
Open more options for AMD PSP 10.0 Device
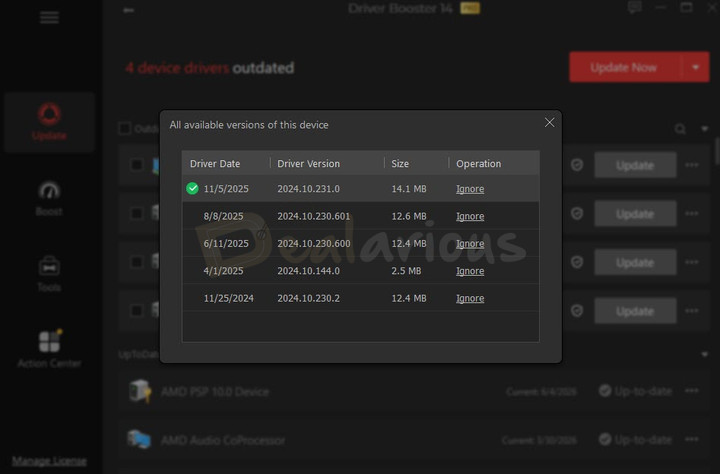(692, 390)
